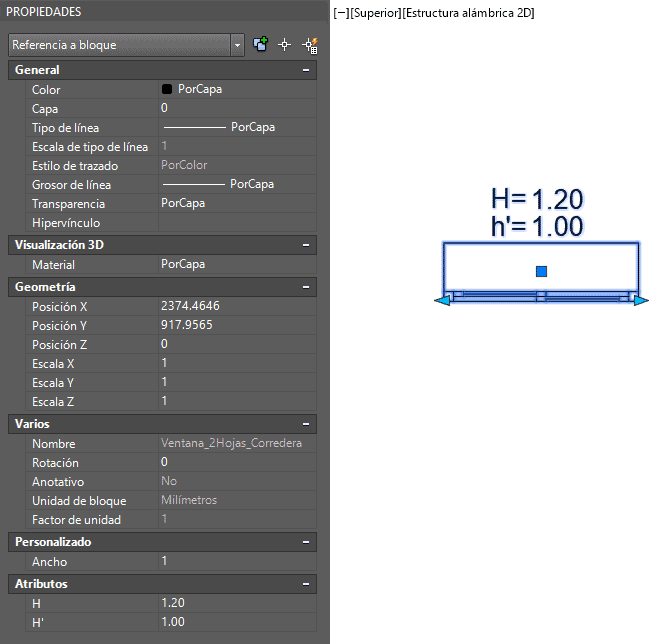Click the right arrow stretch grip

pos(641,300)
